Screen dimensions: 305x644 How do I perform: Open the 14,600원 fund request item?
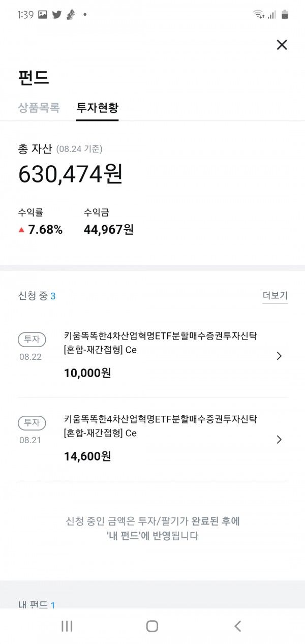(x=160, y=438)
